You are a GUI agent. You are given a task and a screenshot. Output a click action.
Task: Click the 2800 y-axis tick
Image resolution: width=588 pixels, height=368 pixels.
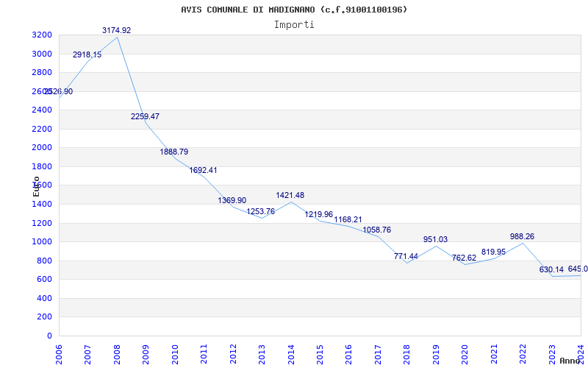[x=42, y=73]
